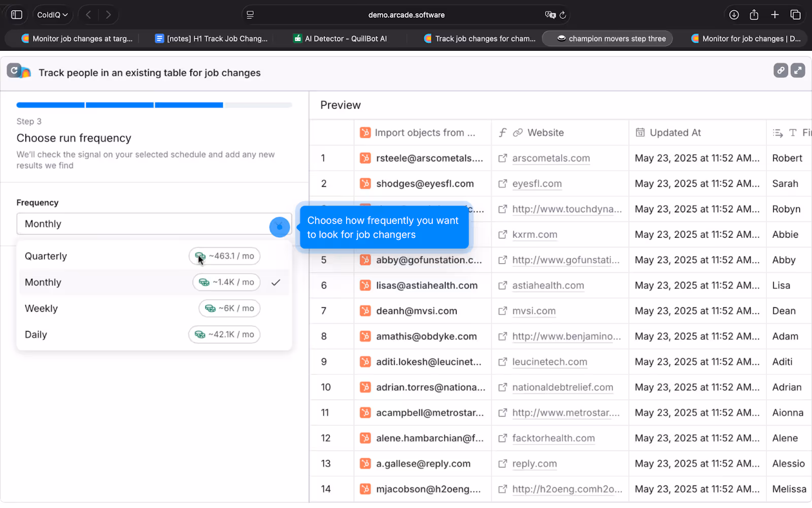Click the ~1.4K / mo credits badge

coord(226,282)
